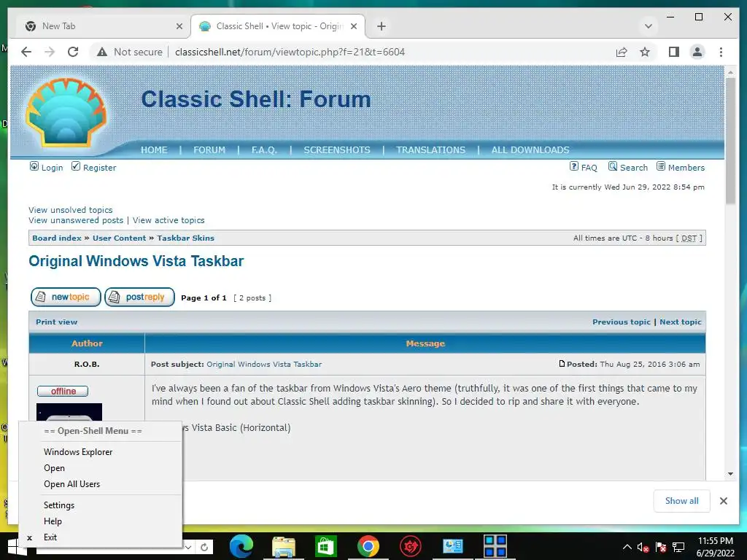Open the F.A.Q. navigation link
This screenshot has height=560, width=747.
pyautogui.click(x=264, y=150)
